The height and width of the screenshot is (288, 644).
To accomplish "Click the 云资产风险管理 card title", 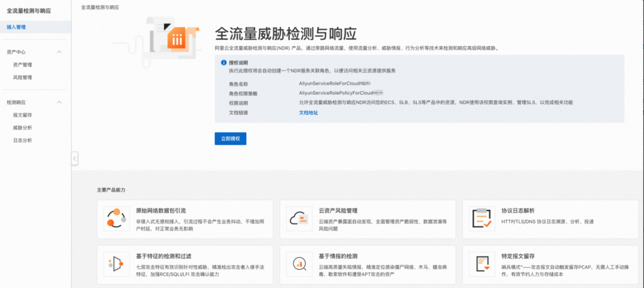I will 338,211.
